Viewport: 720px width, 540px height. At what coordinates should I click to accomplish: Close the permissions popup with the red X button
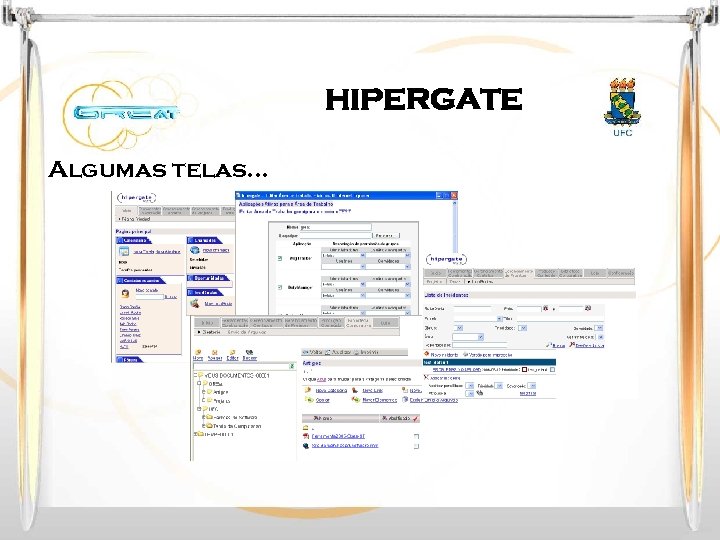click(454, 195)
